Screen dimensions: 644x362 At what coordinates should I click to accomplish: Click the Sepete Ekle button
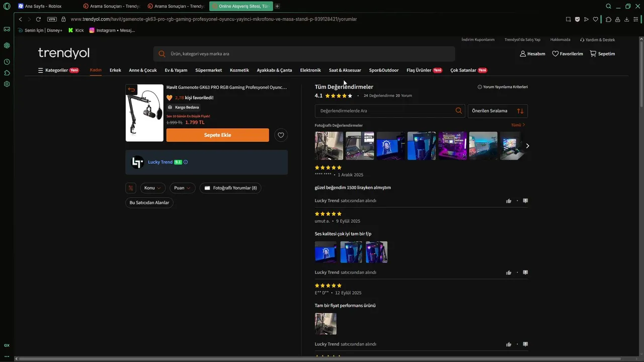[x=218, y=135]
